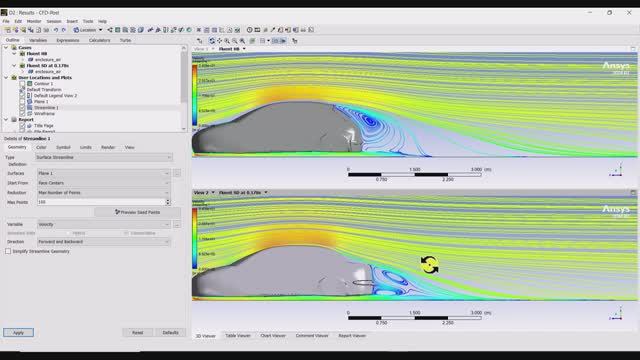The height and width of the screenshot is (360, 640).
Task: Click the Load Results toolbar icon
Action: (x=8, y=30)
